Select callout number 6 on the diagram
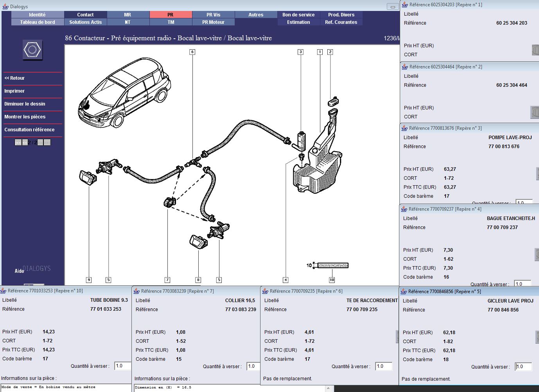 192,52
